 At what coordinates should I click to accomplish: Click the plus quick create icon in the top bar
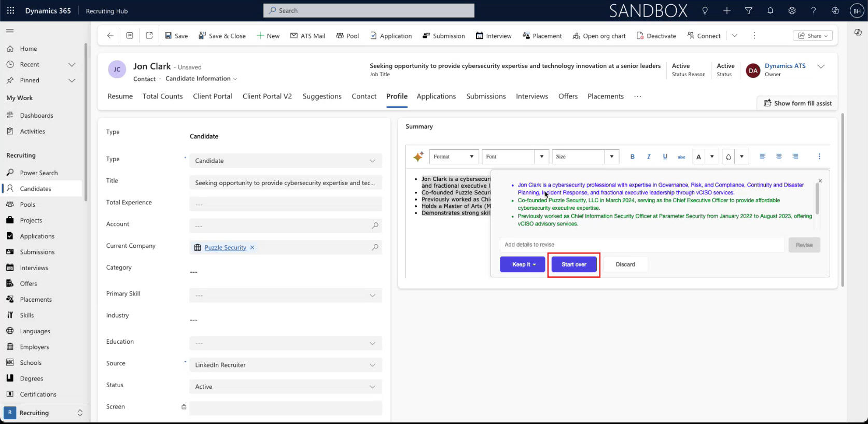tap(726, 10)
